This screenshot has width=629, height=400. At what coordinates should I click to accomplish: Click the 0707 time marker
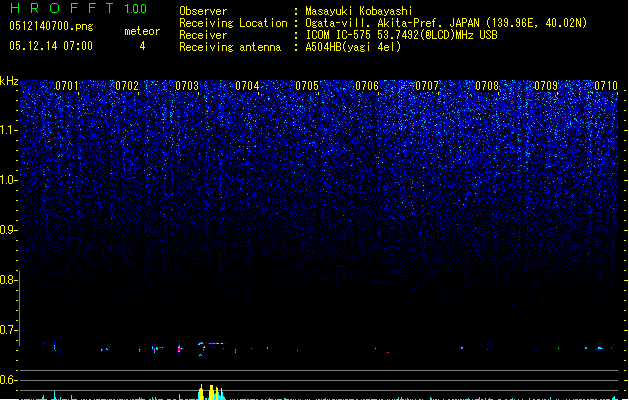click(427, 86)
